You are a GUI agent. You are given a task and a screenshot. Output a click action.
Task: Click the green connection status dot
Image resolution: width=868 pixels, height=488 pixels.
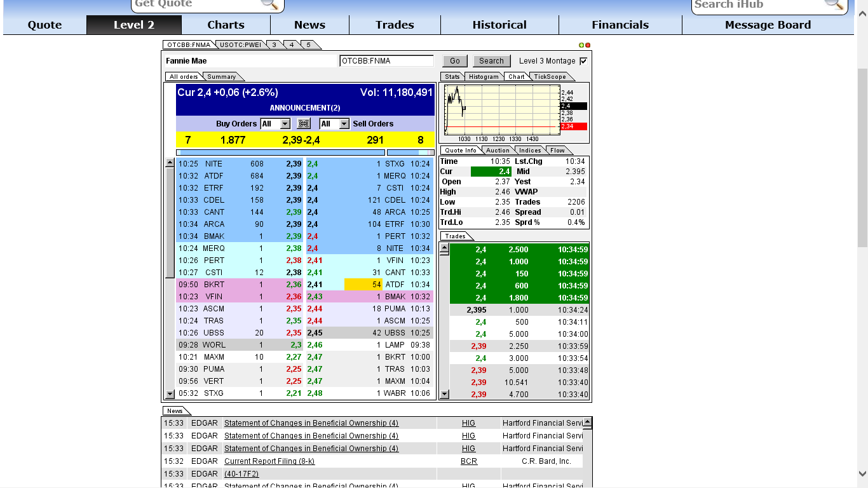[x=581, y=44]
